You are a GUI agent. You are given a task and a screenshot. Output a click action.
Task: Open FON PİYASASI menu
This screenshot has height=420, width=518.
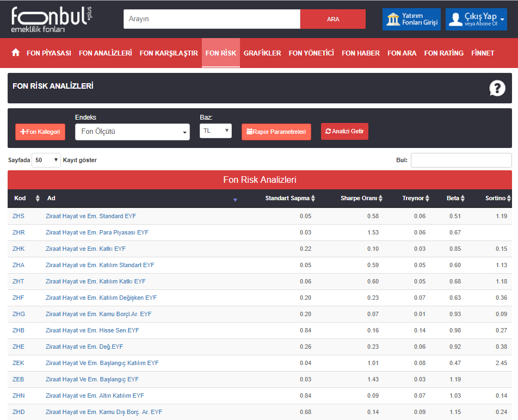click(x=49, y=53)
